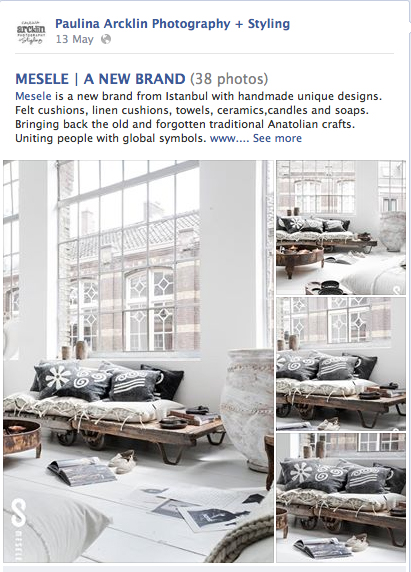
Task: Open the large daybed photo
Action: [138, 361]
